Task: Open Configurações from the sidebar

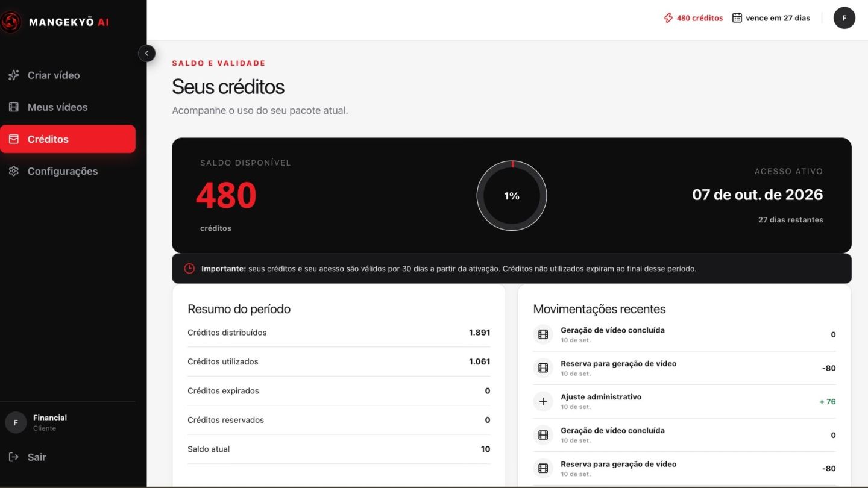Action: click(68, 171)
